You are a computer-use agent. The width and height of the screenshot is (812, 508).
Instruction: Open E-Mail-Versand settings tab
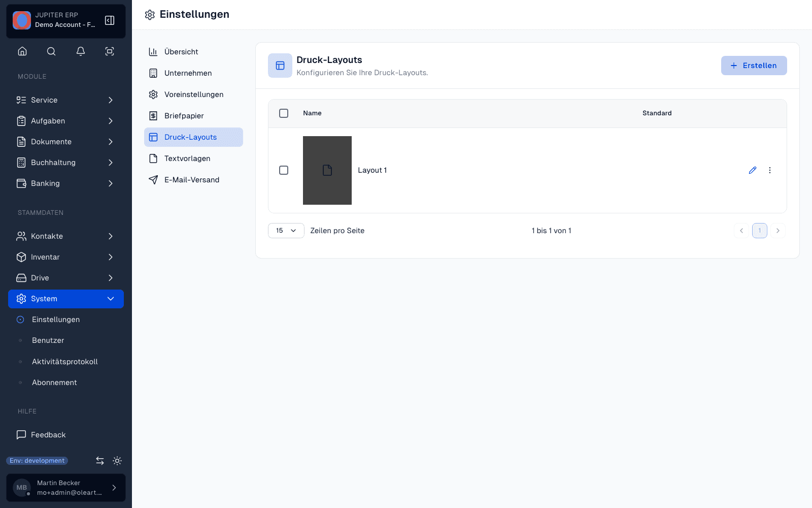[193, 180]
